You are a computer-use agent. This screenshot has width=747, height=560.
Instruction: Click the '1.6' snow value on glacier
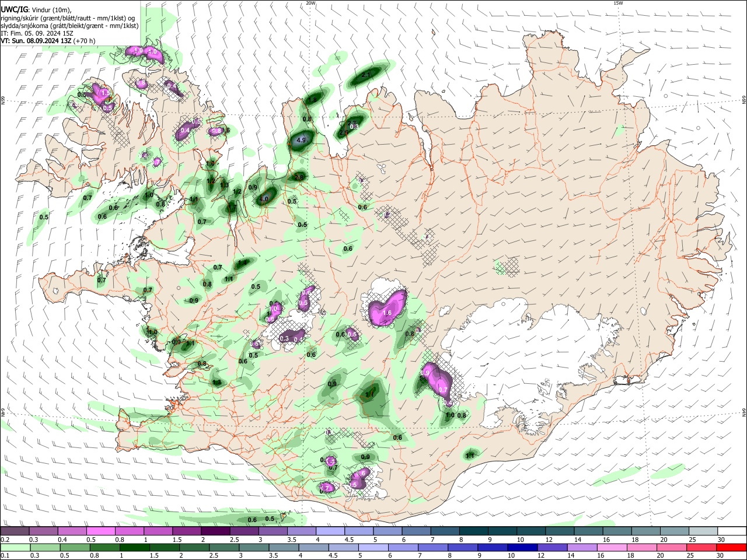pyautogui.click(x=387, y=313)
